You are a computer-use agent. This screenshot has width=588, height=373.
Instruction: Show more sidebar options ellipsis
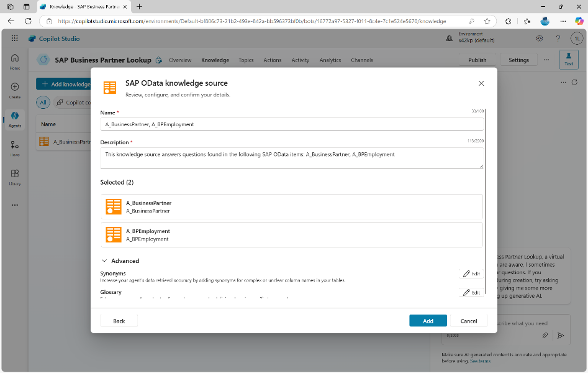coord(15,205)
